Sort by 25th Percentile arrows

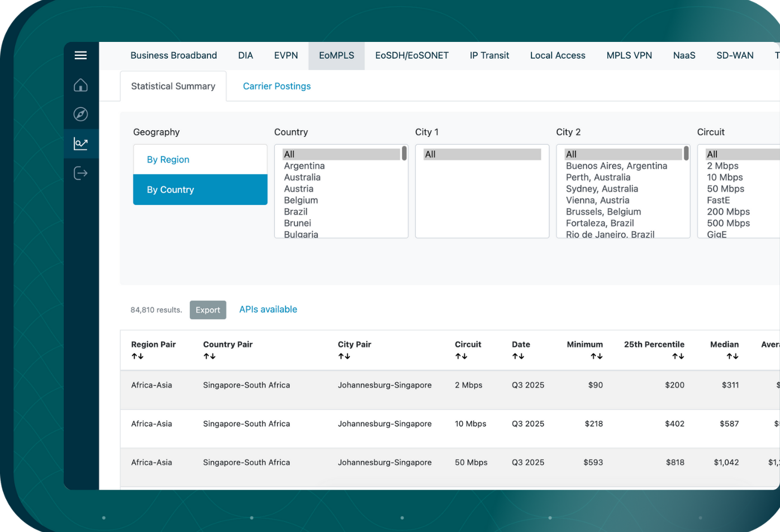click(678, 357)
